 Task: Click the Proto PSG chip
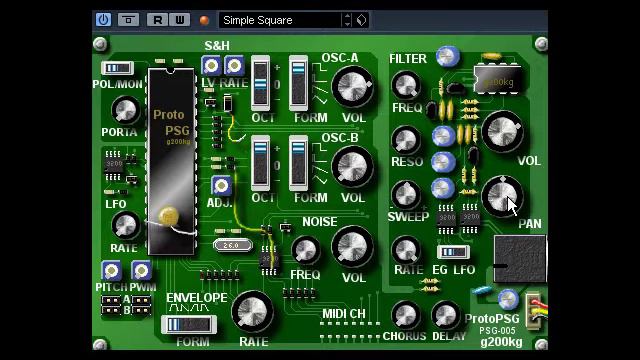[171, 162]
